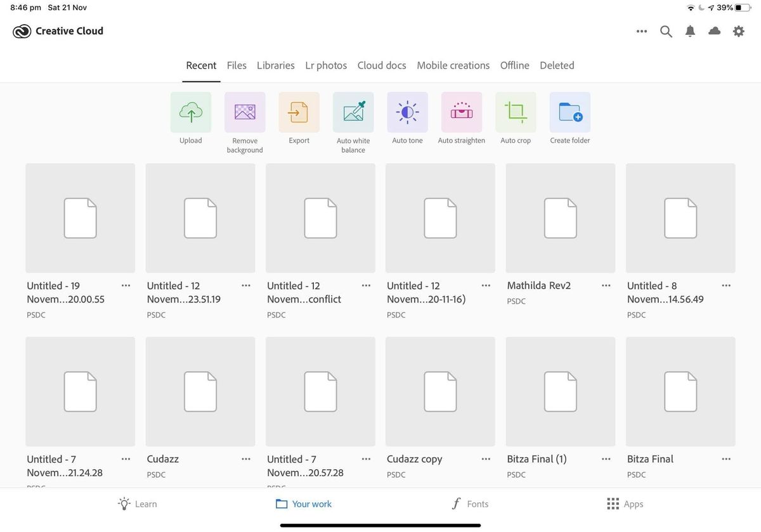
Task: Check cloud storage status icon
Action: point(714,30)
